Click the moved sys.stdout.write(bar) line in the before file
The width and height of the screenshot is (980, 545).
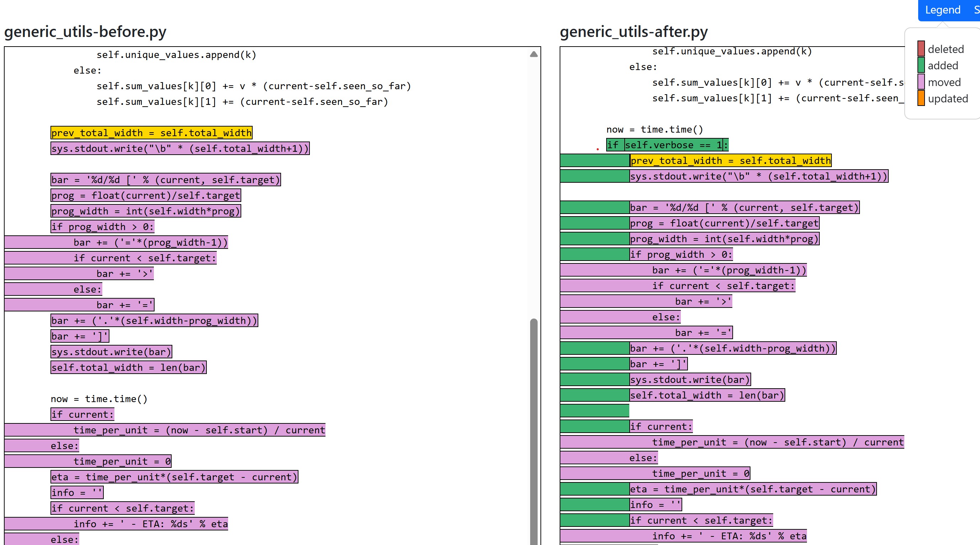[x=111, y=352]
